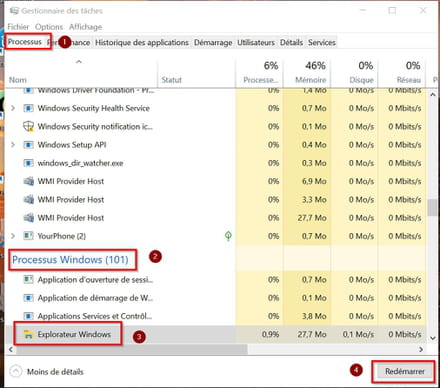Select the Windows Setup API process

pos(216,145)
